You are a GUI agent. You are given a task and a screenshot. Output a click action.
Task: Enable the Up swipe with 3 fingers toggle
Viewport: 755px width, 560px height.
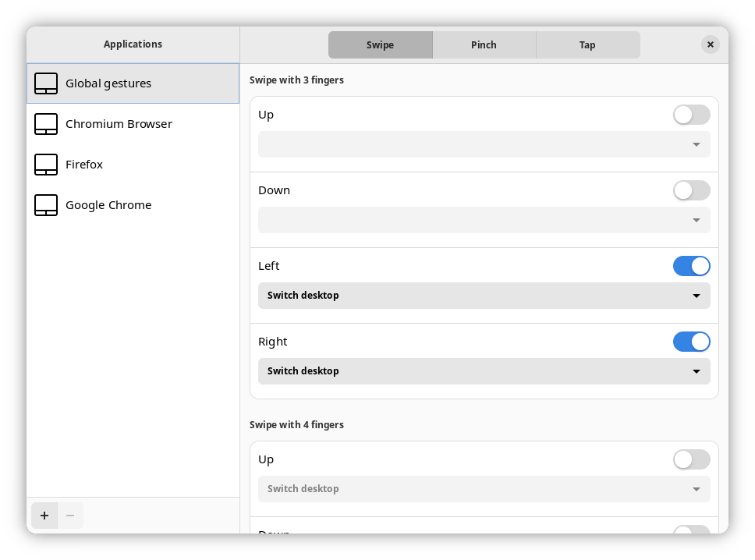pos(691,114)
